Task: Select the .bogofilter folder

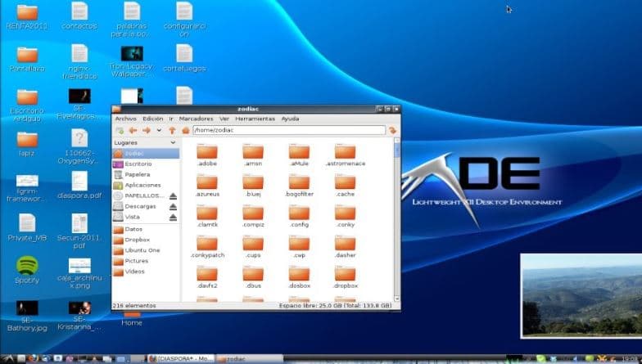Action: point(300,186)
